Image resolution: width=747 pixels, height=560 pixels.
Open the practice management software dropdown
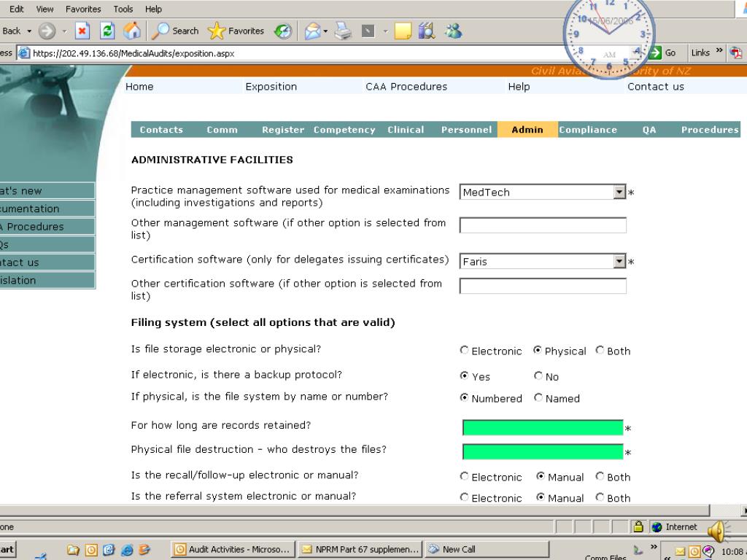coord(619,192)
